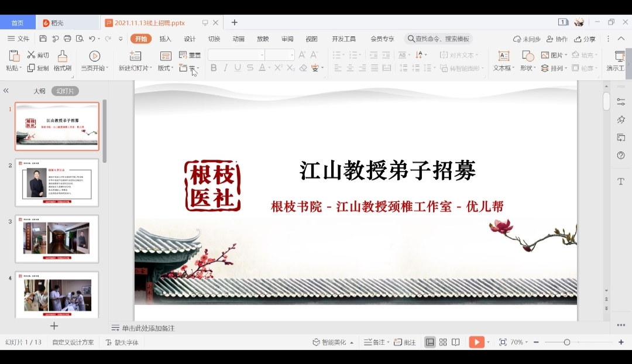Open the Transitions (切换) ribbon tab
The height and width of the screenshot is (364, 632).
click(214, 39)
